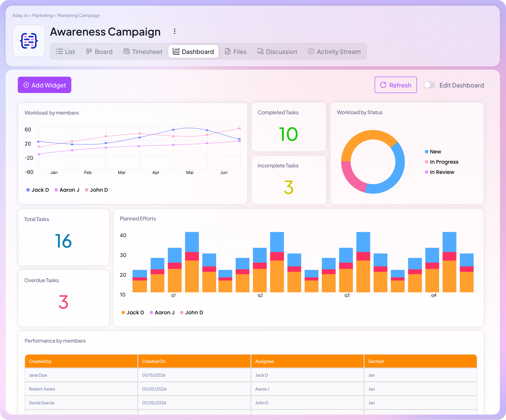Screen dimensions: 506x420
Task: Enable the Edit Dashboard toggle
Action: coord(429,85)
